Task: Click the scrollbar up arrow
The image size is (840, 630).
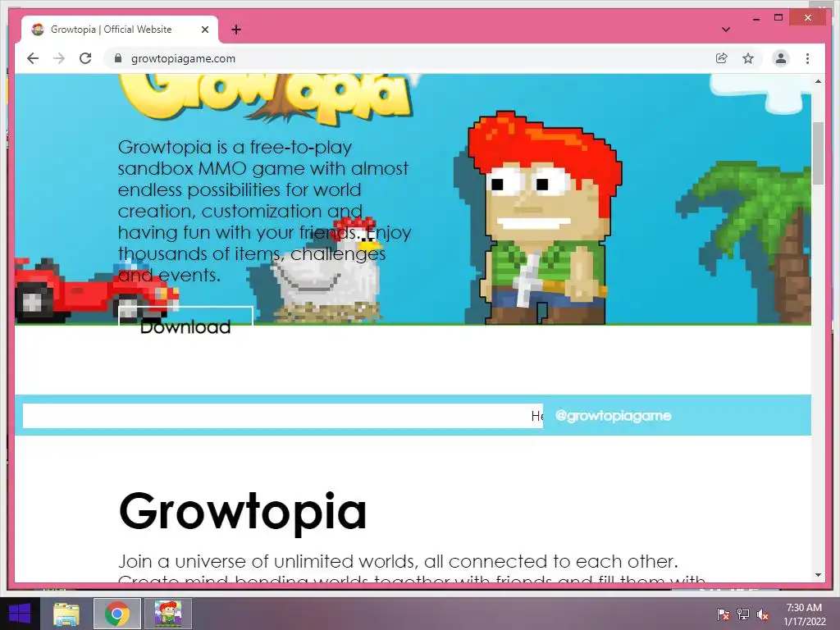Action: coord(818,81)
